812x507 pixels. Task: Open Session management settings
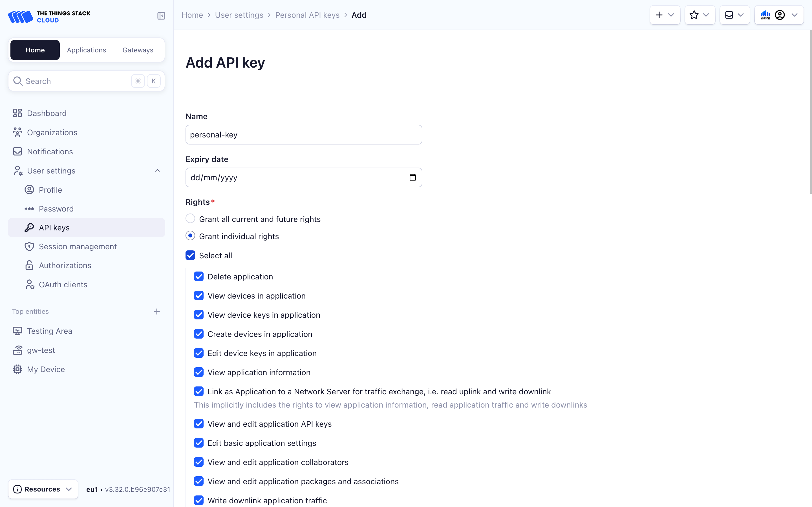(x=78, y=246)
